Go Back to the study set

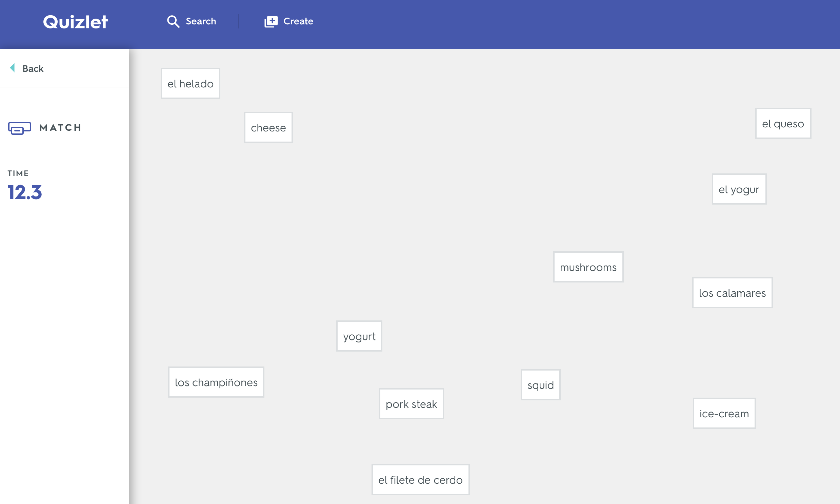click(x=33, y=69)
